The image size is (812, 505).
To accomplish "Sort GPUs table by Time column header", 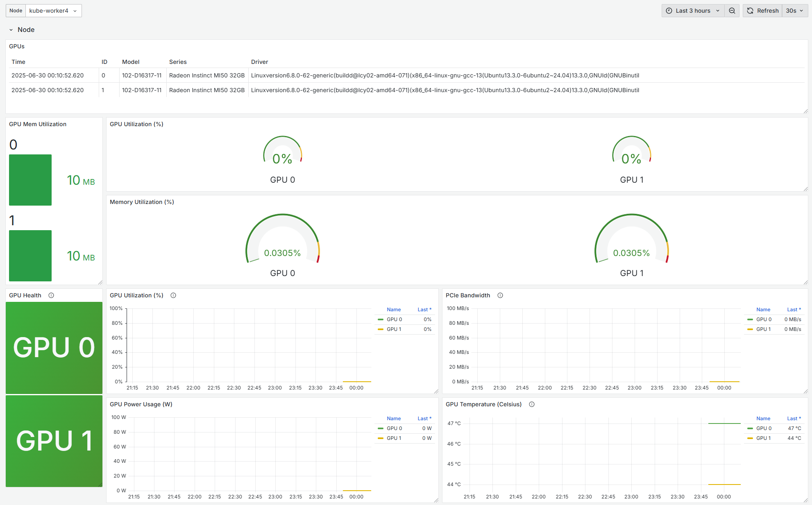I will pos(18,62).
